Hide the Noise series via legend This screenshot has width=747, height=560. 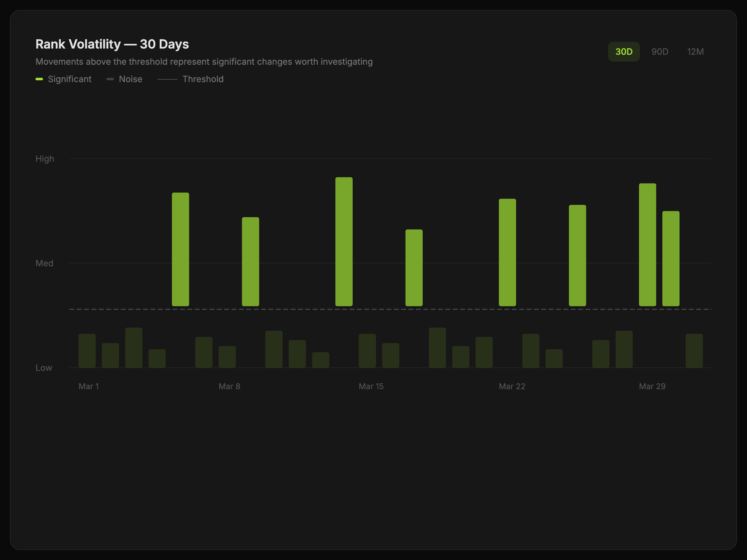click(130, 79)
